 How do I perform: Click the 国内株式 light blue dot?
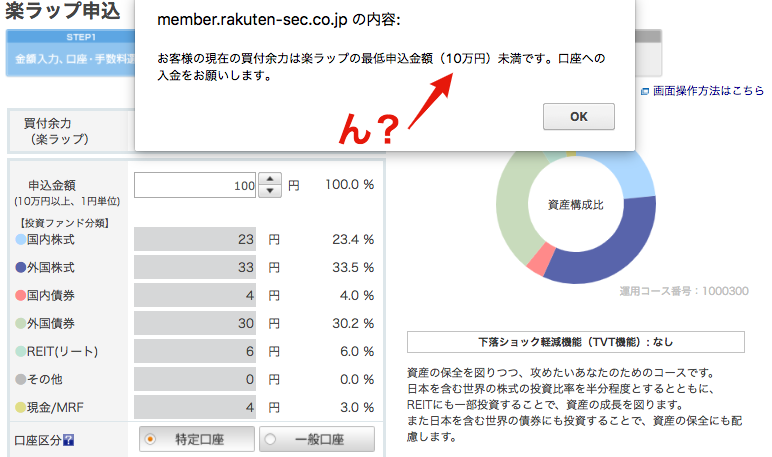[21, 239]
